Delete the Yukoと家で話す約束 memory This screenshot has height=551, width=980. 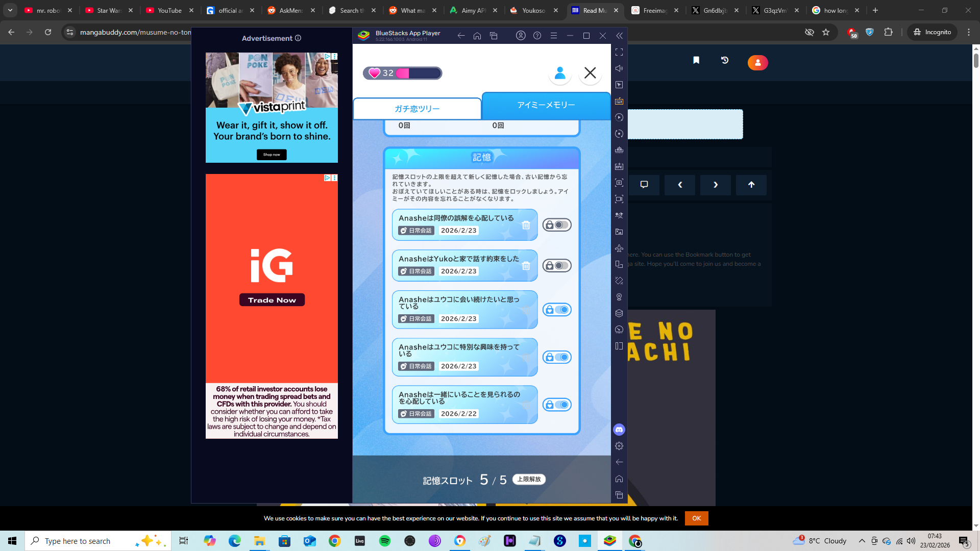pos(526,266)
